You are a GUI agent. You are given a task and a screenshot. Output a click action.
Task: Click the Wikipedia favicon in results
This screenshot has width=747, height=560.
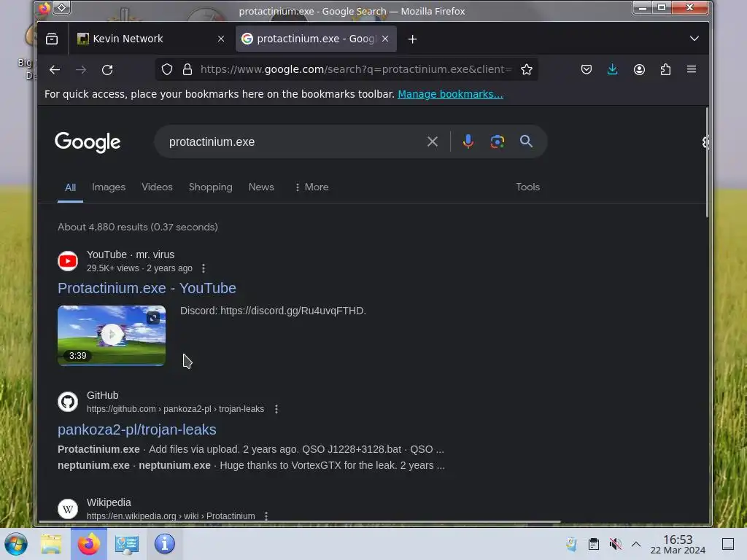(x=68, y=509)
